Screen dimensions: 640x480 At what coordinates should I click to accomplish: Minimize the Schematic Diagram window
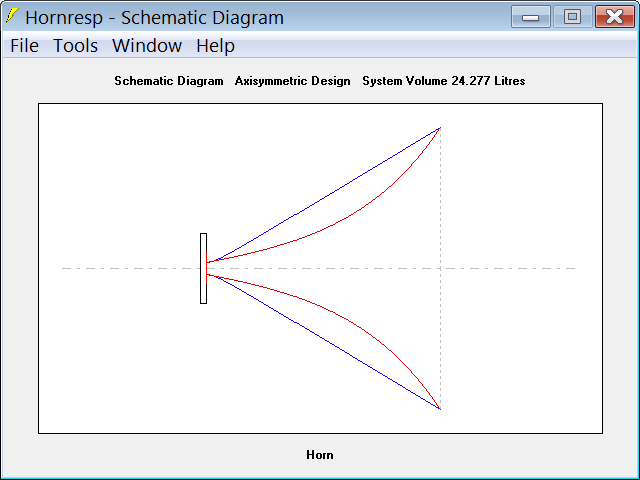tap(531, 17)
